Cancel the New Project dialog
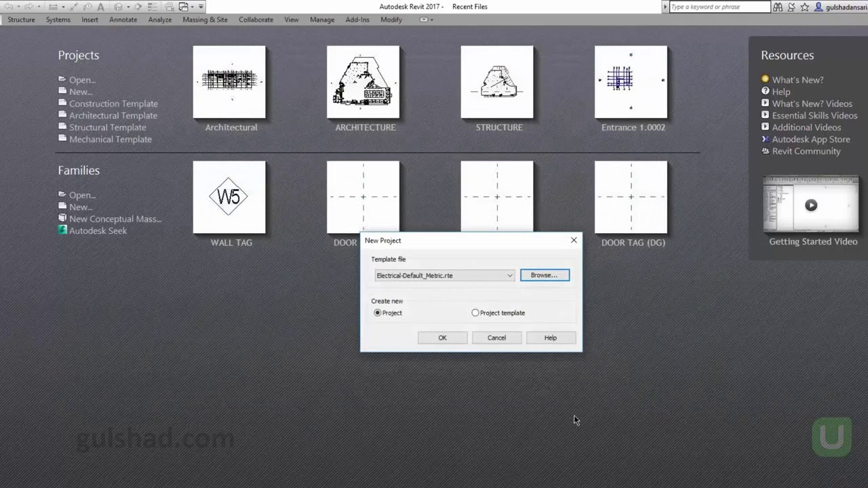Viewport: 868px width, 488px height. click(496, 338)
